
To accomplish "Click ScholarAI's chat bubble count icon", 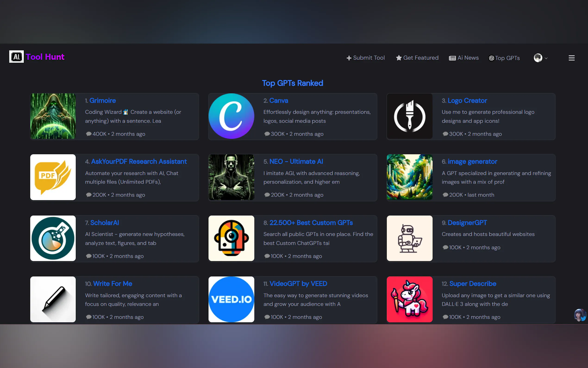I will coord(89,256).
